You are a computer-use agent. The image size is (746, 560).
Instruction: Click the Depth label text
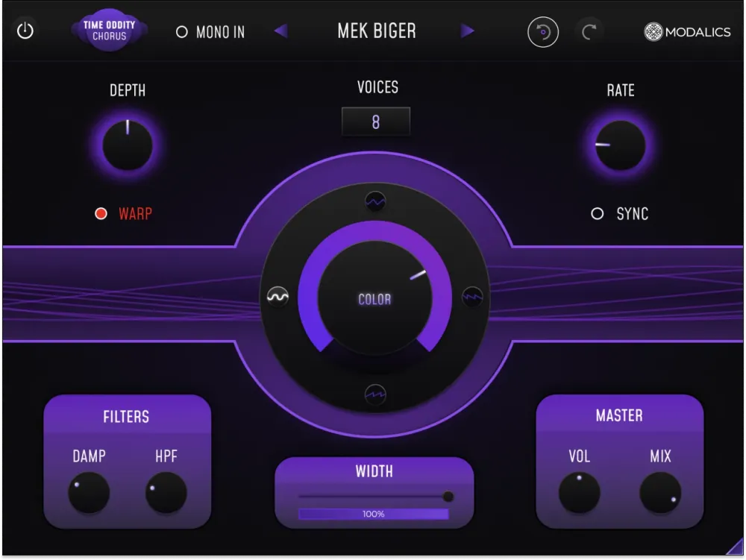(x=128, y=90)
